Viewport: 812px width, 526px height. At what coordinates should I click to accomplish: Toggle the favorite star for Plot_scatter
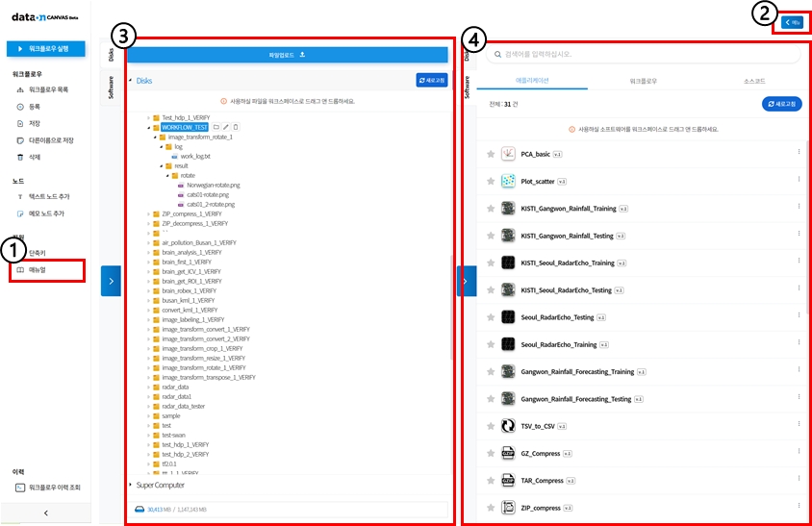pyautogui.click(x=491, y=181)
